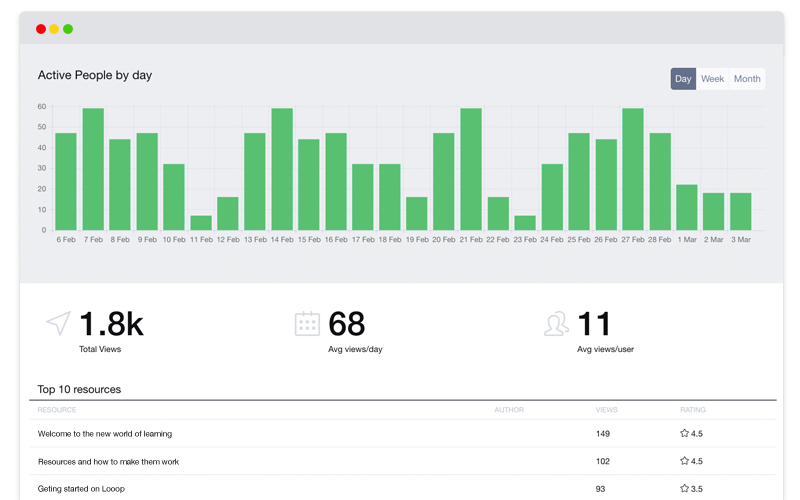Select the Day view toggle
This screenshot has height=500, width=800.
pyautogui.click(x=683, y=79)
